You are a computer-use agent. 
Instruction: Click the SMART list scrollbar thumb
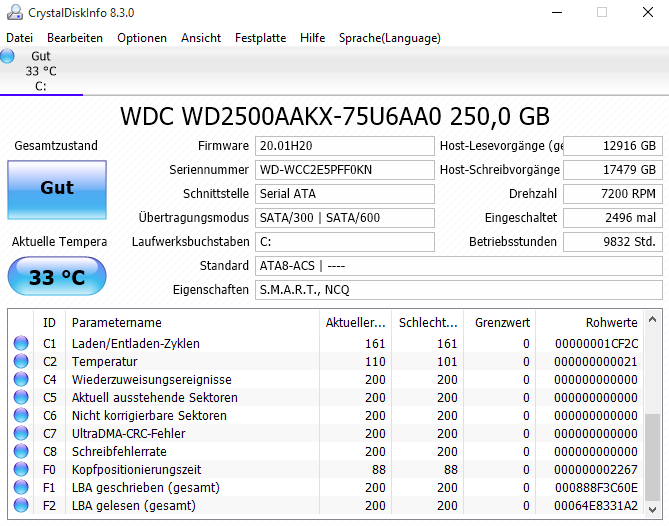(x=652, y=457)
